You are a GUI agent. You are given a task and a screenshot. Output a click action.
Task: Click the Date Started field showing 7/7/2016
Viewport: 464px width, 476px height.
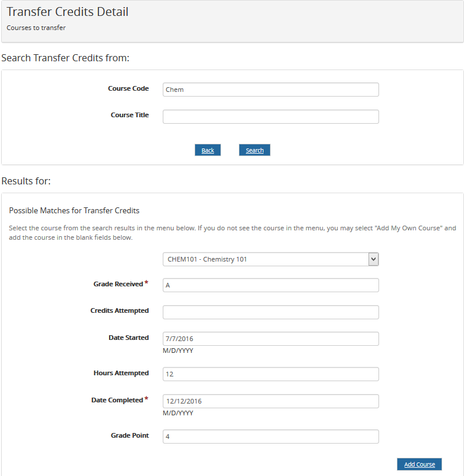point(270,339)
